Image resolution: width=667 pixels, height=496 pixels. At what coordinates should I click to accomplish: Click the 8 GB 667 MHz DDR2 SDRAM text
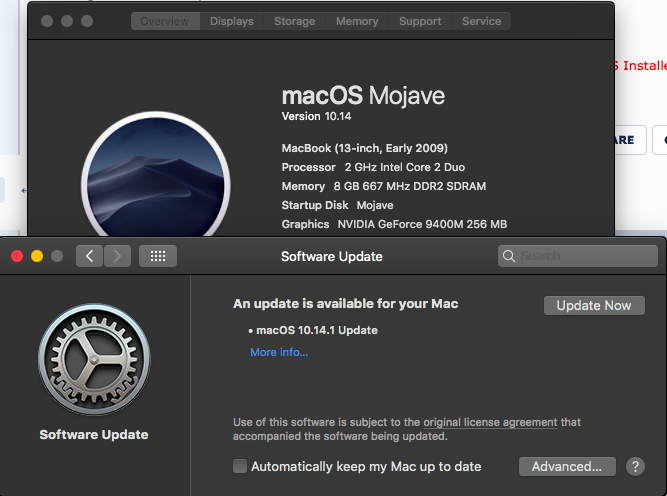pos(410,186)
